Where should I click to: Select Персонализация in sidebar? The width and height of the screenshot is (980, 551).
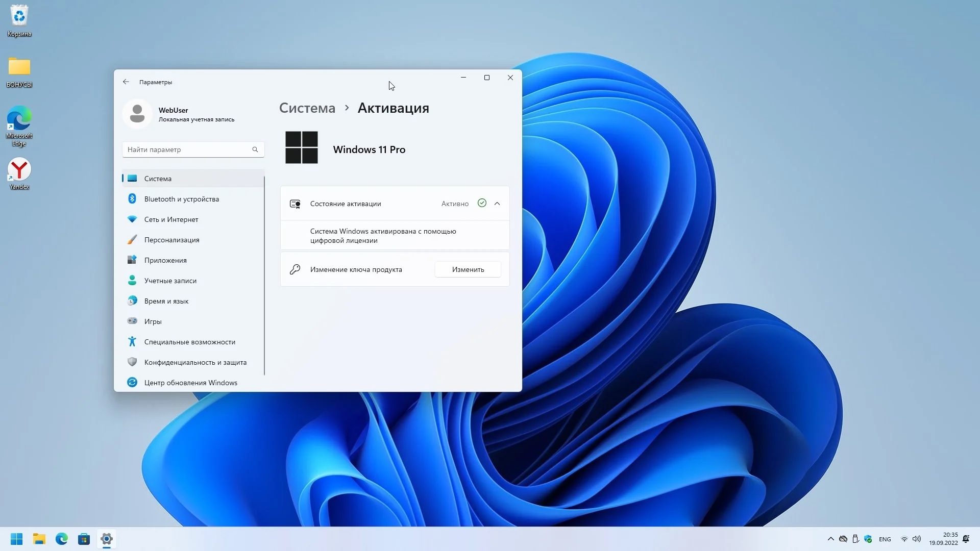tap(171, 240)
